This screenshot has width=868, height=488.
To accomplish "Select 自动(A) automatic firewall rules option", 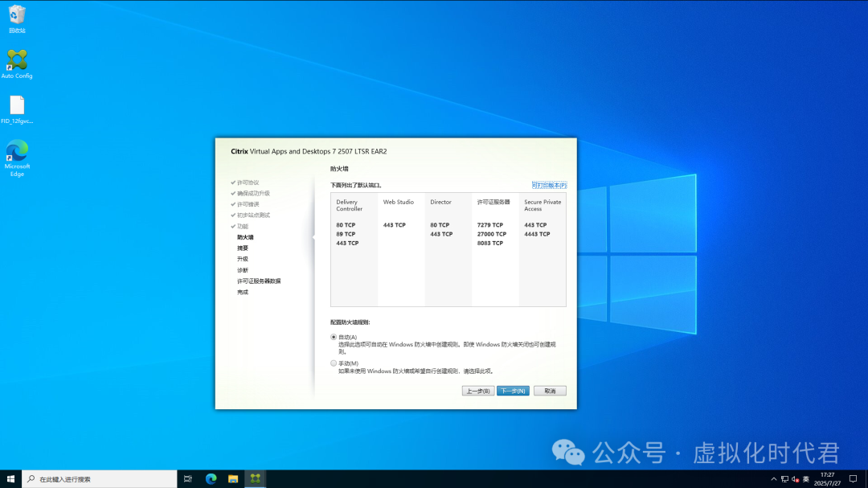I will (x=334, y=337).
